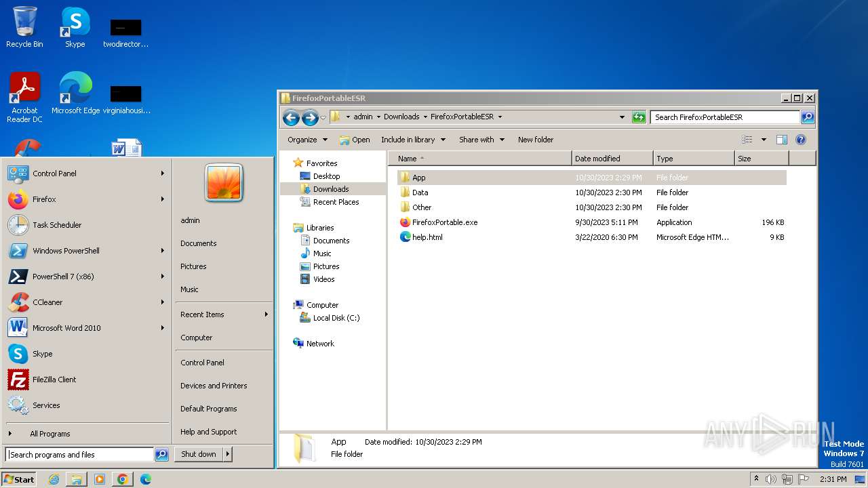Click the taskbar clock showing 2:31 PM
This screenshot has width=868, height=488.
pyautogui.click(x=833, y=479)
